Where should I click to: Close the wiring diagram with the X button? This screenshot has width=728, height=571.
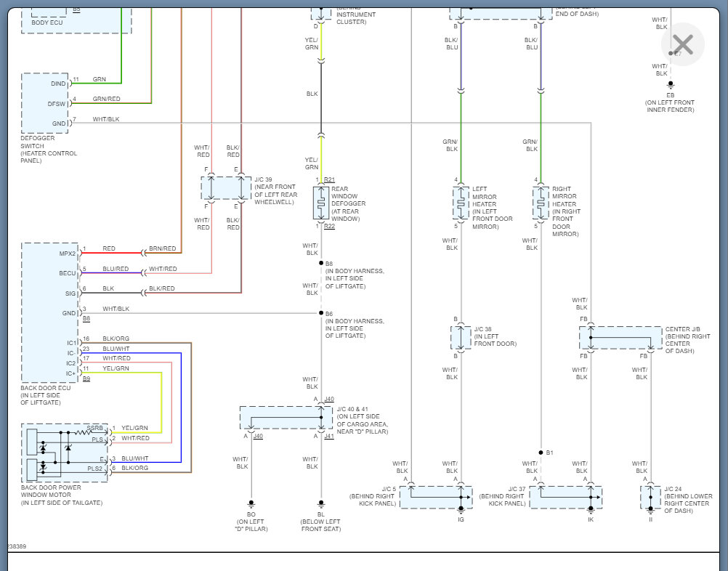(682, 44)
